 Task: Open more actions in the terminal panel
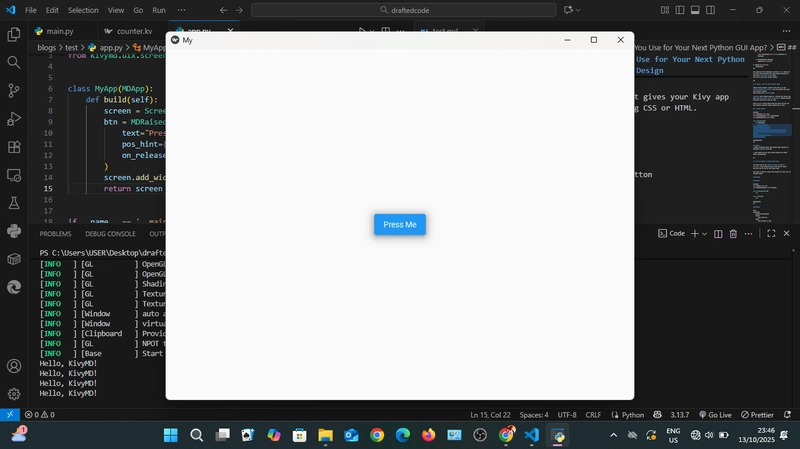(748, 234)
